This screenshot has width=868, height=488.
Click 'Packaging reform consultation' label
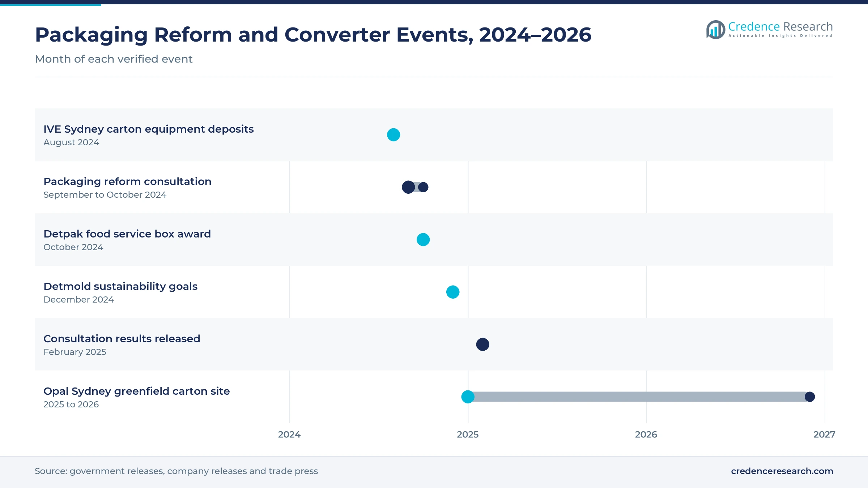(127, 181)
